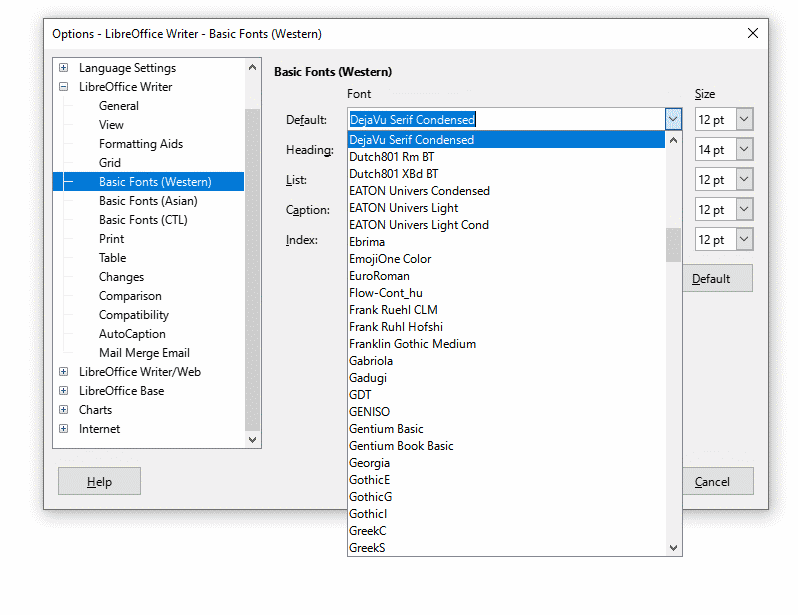Select the AutoCaption entry
Screen dimensions: 798x615
132,334
